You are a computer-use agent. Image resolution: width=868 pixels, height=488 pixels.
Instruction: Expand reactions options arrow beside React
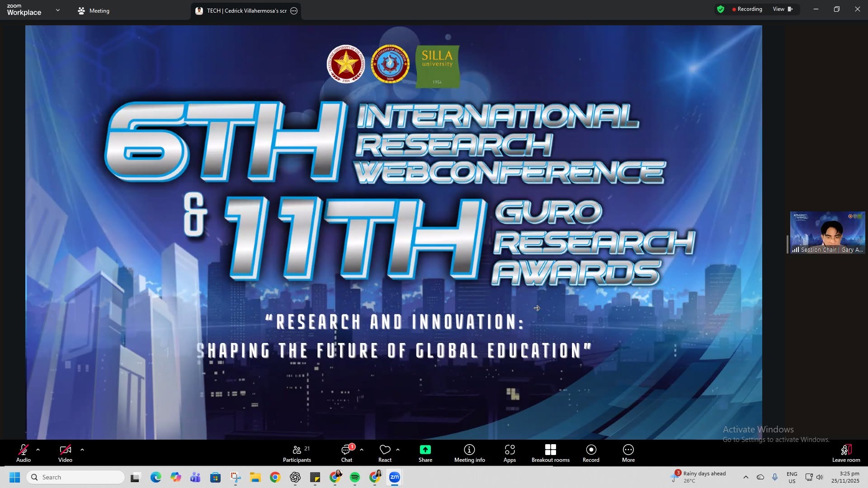tap(398, 450)
